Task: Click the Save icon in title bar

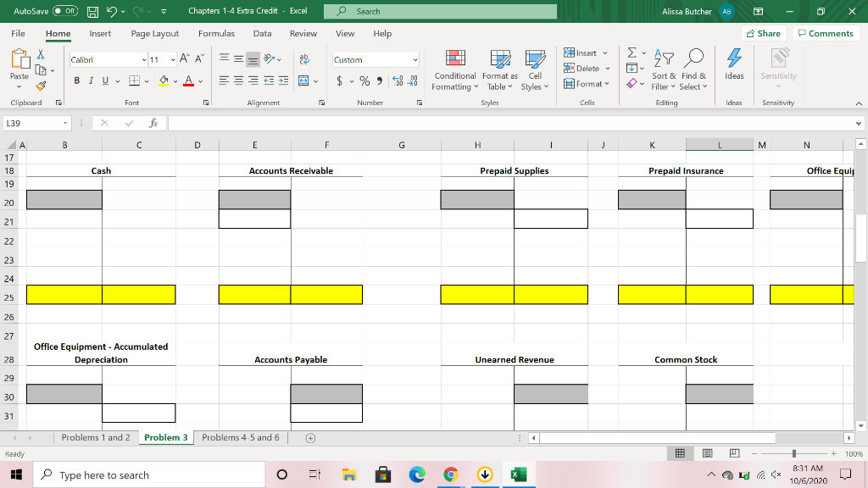Action: click(x=92, y=11)
